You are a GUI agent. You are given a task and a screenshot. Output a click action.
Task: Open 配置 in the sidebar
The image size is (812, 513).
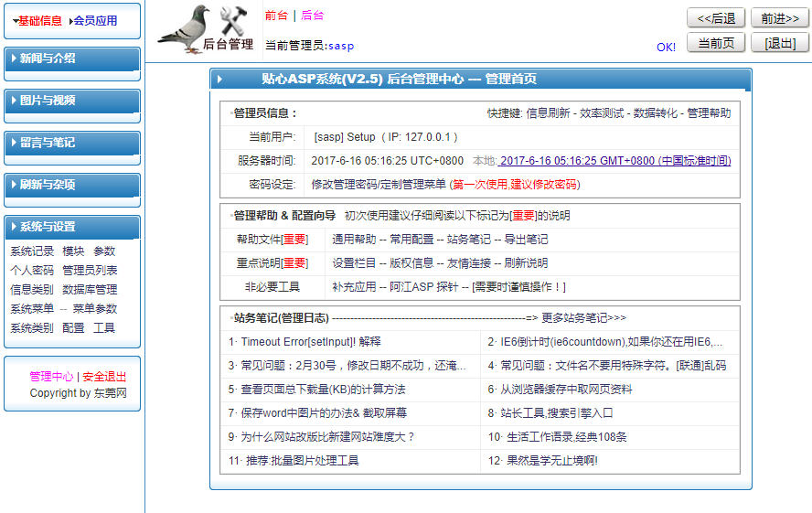(73, 327)
